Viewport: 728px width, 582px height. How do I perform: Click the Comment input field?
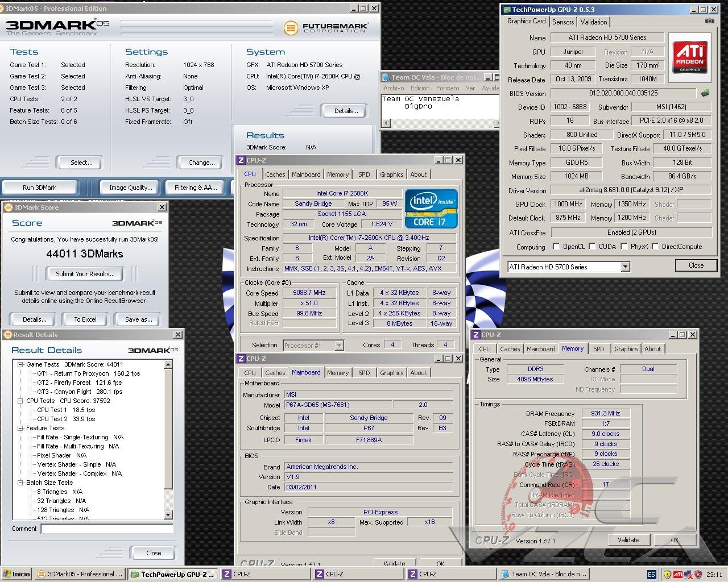tap(107, 529)
